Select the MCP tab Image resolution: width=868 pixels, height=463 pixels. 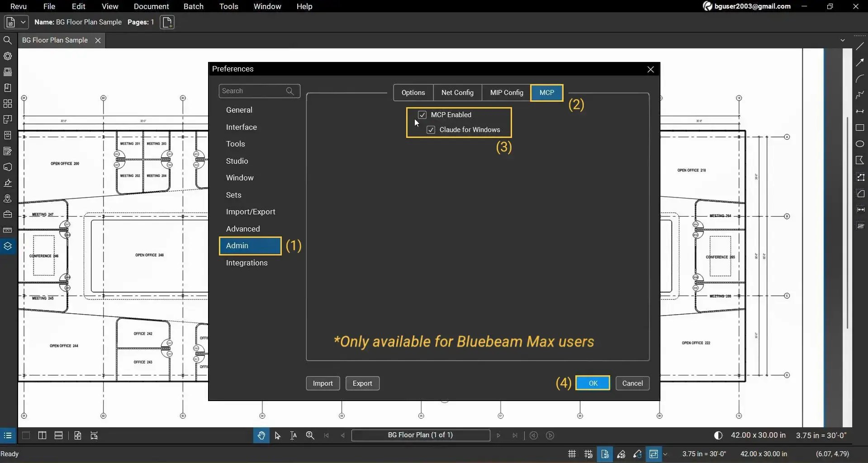point(546,93)
